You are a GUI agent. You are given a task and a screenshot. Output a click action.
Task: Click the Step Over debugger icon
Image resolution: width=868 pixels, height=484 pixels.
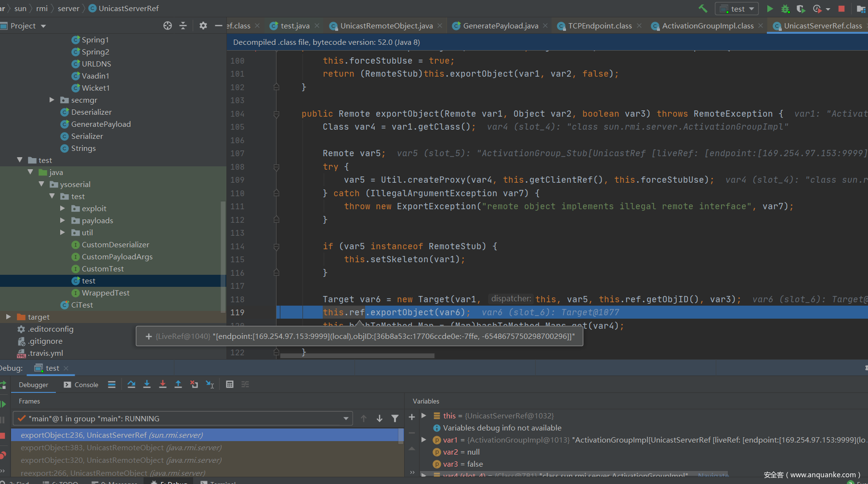pyautogui.click(x=131, y=384)
